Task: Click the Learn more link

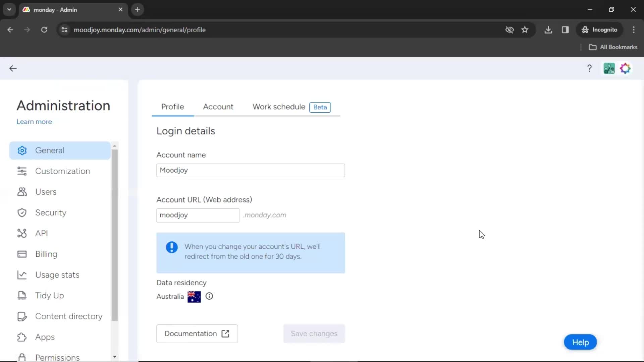Action: (34, 122)
